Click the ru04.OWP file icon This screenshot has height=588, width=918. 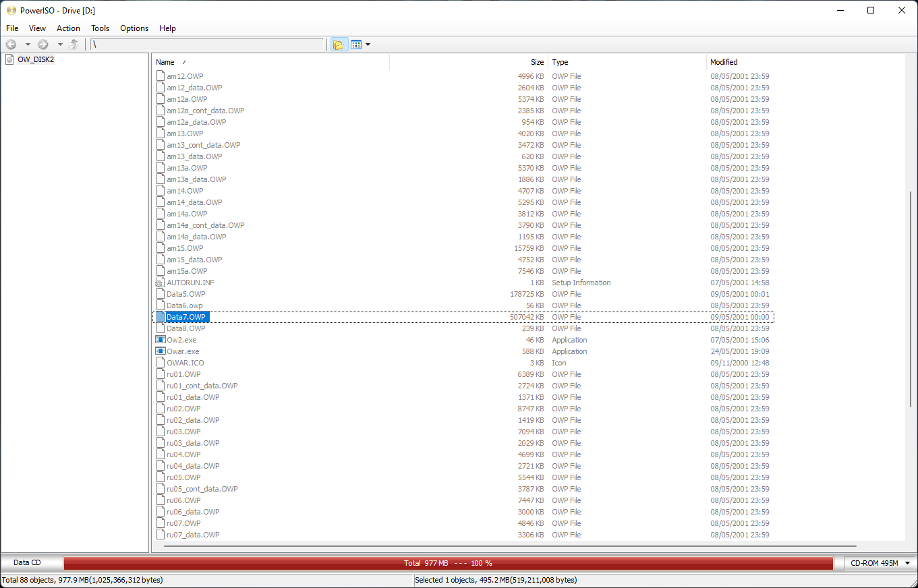pyautogui.click(x=160, y=454)
